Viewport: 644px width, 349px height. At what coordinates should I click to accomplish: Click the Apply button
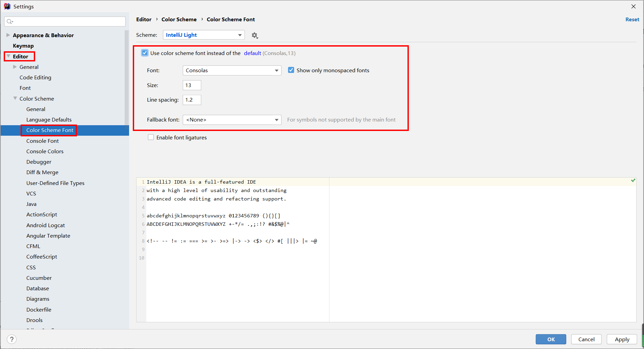click(x=622, y=339)
